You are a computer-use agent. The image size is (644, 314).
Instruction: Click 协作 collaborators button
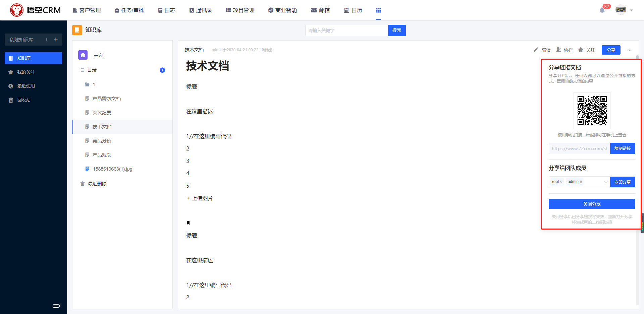[565, 50]
